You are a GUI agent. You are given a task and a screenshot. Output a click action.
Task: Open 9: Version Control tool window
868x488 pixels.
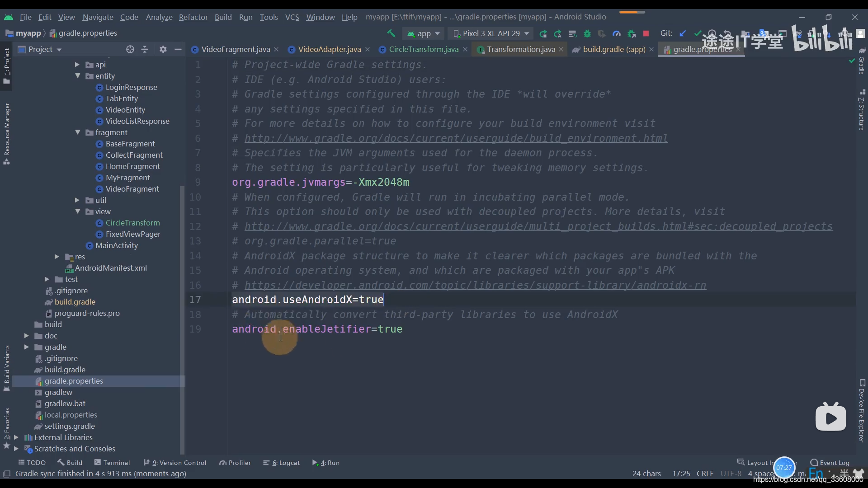pyautogui.click(x=175, y=463)
